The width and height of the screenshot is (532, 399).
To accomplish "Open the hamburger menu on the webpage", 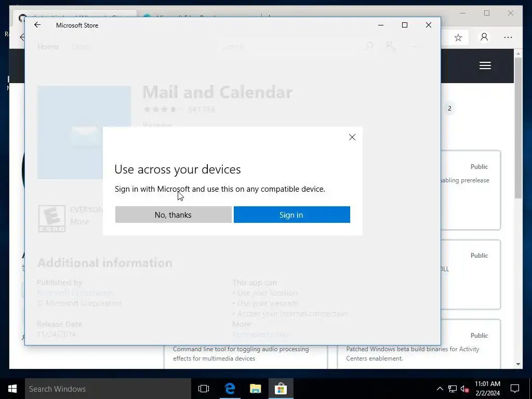I will (x=485, y=65).
